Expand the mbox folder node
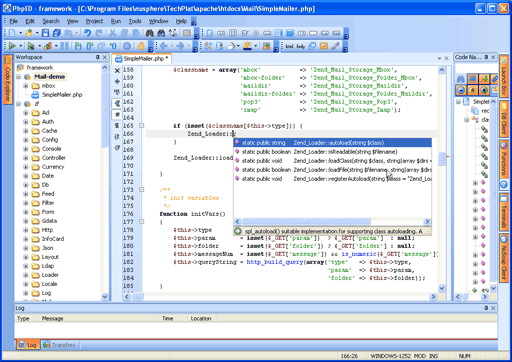 pyautogui.click(x=26, y=86)
